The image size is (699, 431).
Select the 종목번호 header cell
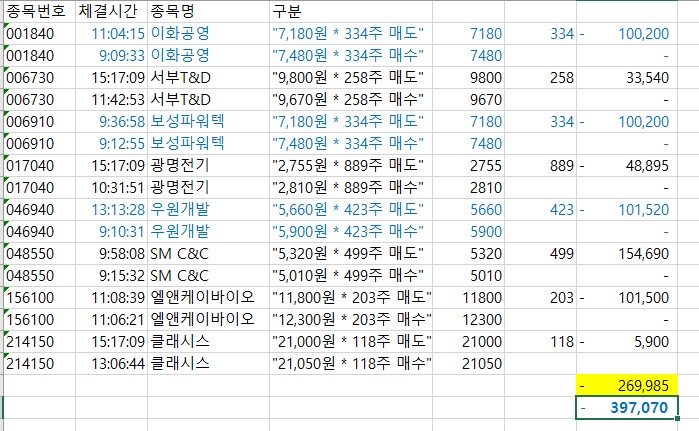[x=39, y=11]
